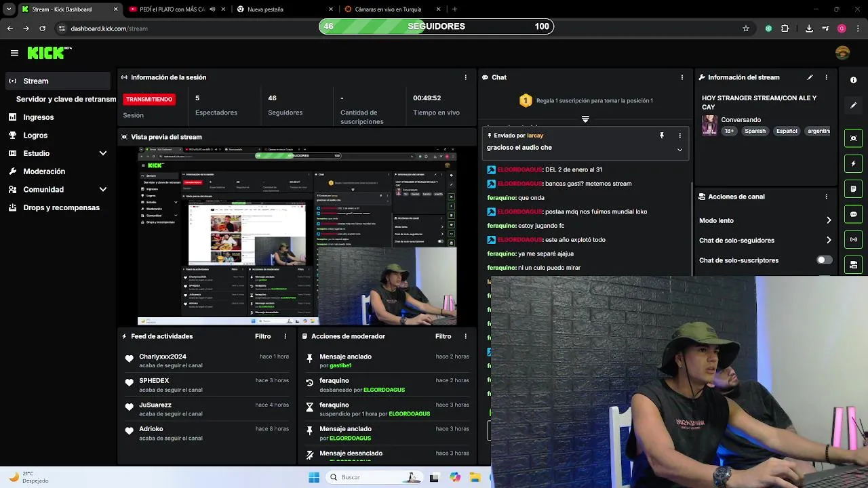Click the document icon in right sidebar
This screenshot has width=868, height=488.
(x=853, y=189)
